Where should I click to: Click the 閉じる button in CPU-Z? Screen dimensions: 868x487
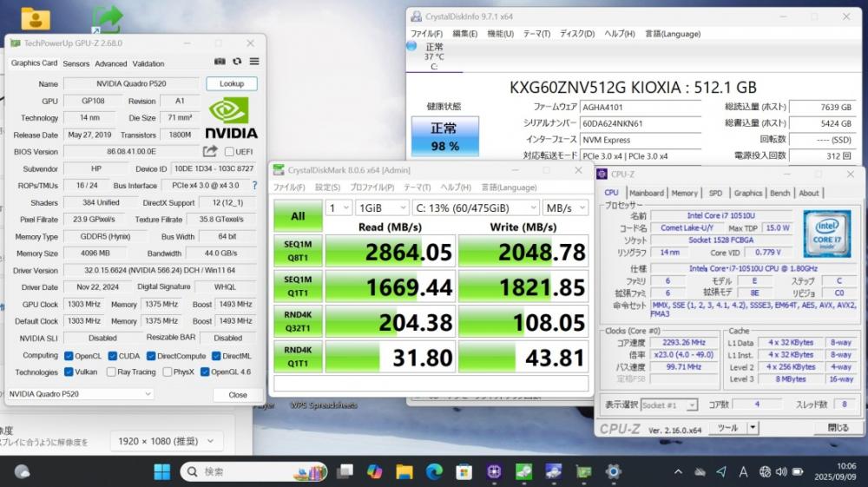838,427
